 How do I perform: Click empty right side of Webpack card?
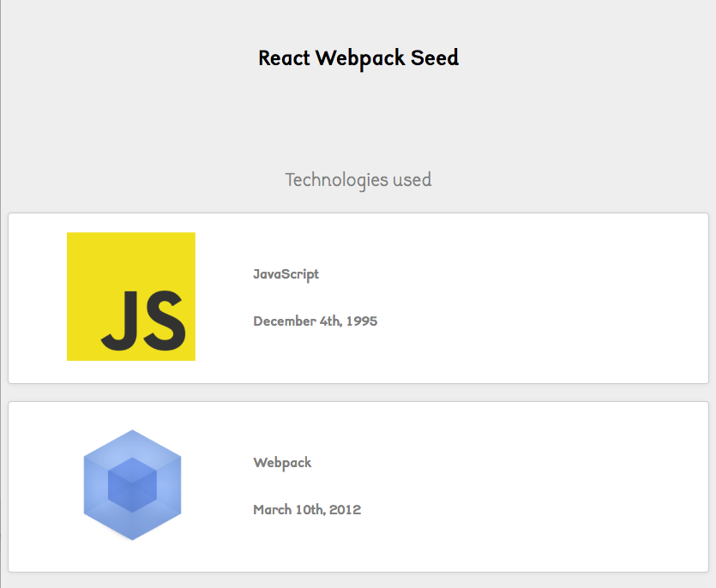coord(548,487)
